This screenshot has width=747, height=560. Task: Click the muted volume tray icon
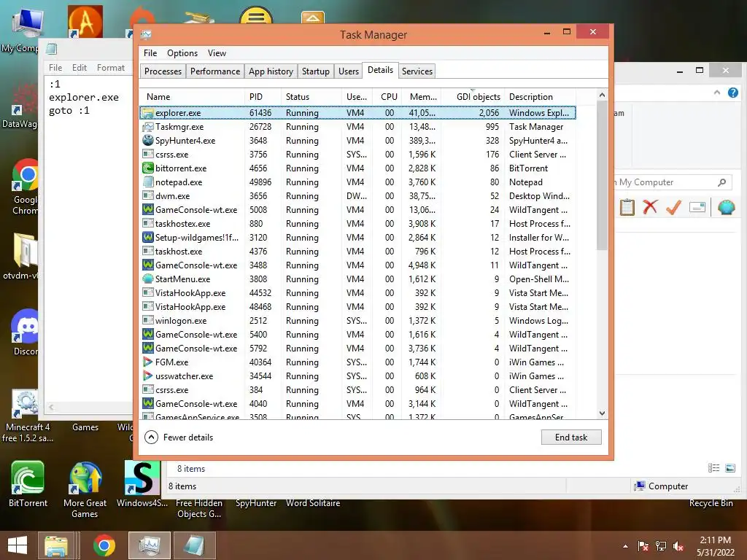point(678,546)
